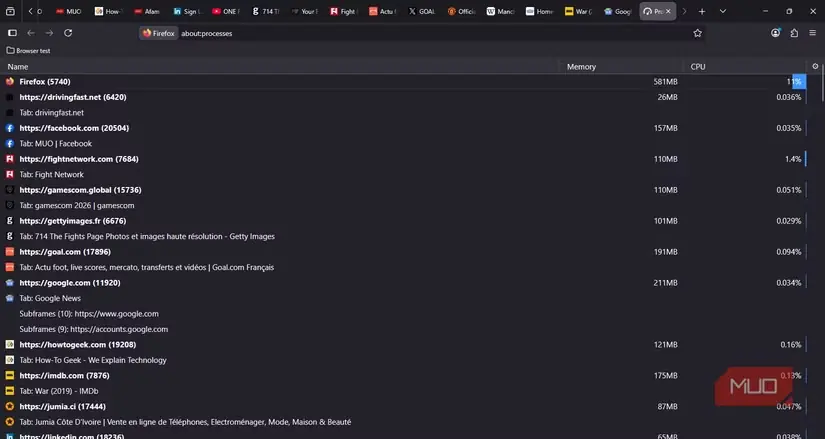This screenshot has width=825, height=439.
Task: Select Subframes (9): https://accounts.google.com row
Action: pyautogui.click(x=405, y=329)
